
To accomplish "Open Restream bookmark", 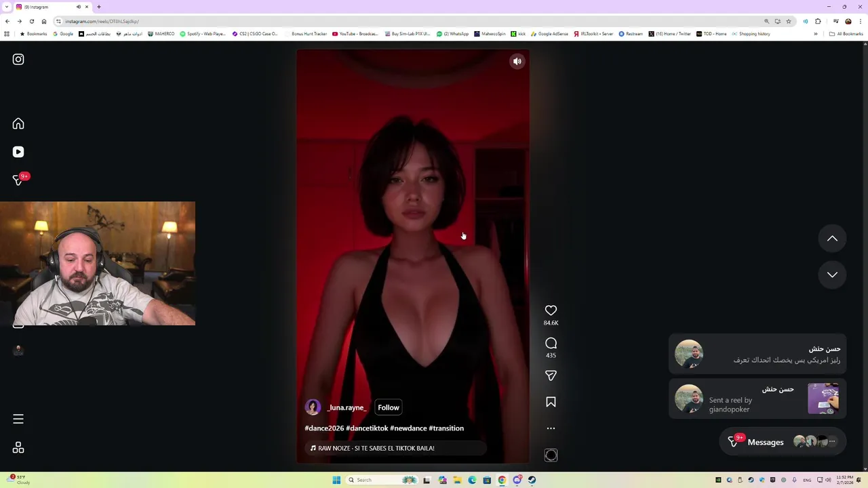I will [631, 34].
